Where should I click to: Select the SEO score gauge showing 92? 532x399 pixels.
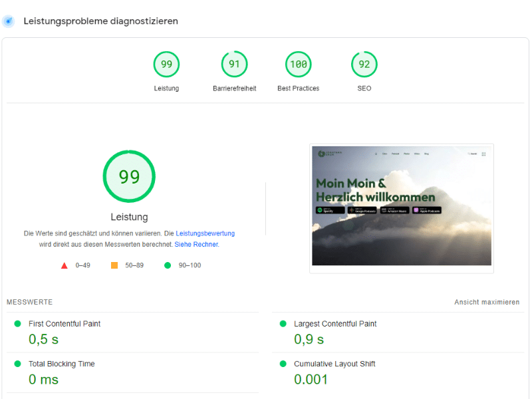[364, 65]
